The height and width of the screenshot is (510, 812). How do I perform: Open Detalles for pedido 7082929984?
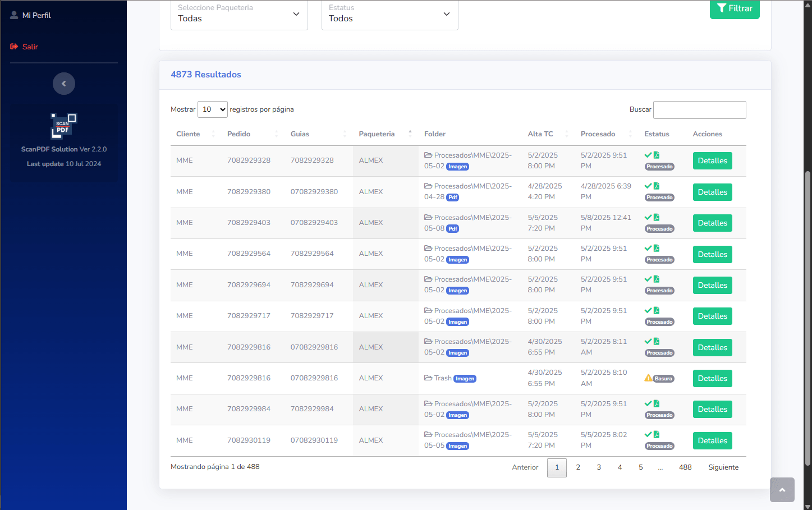[713, 410]
